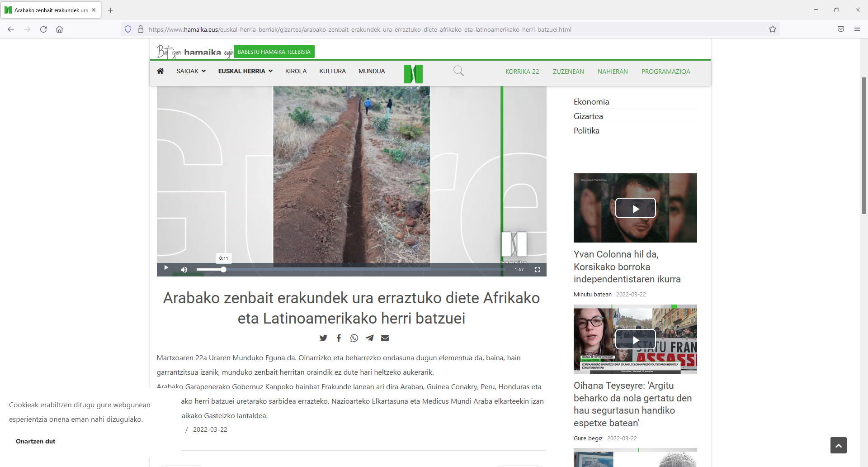Image resolution: width=868 pixels, height=467 pixels.
Task: Click the Bat izan hamaika egin logo
Action: pos(195,52)
